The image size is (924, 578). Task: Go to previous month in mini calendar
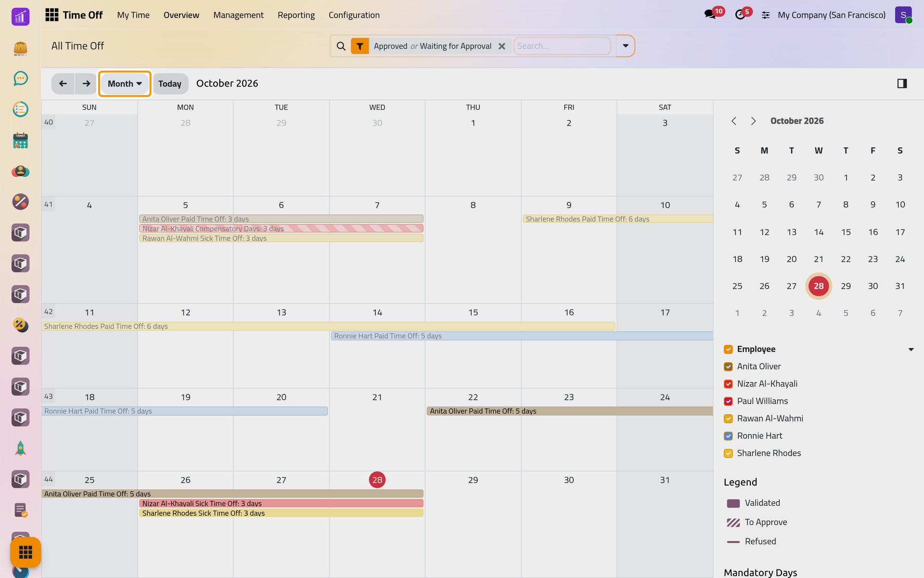point(734,121)
